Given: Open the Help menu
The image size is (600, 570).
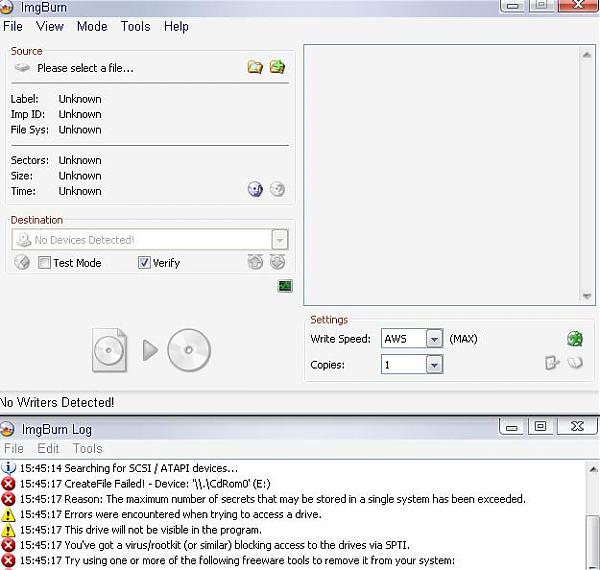Looking at the screenshot, I should pos(176,26).
